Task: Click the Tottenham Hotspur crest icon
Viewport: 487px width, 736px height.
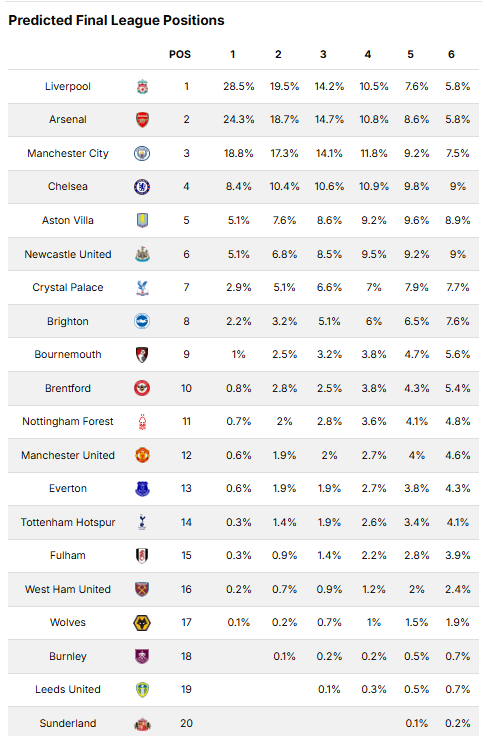Action: coord(142,522)
